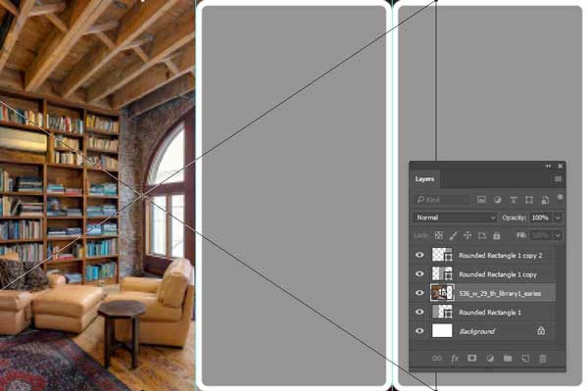
Task: Lock position move icon
Action: pyautogui.click(x=467, y=235)
